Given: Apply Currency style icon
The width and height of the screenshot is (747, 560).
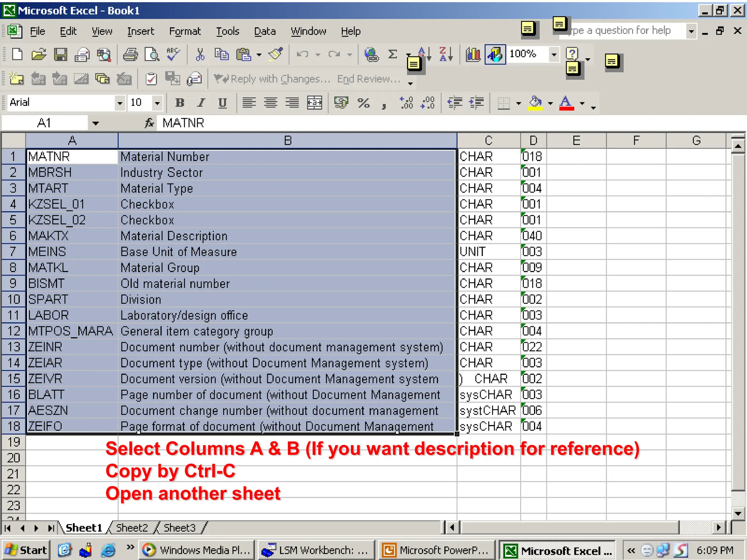Looking at the screenshot, I should pos(341,103).
